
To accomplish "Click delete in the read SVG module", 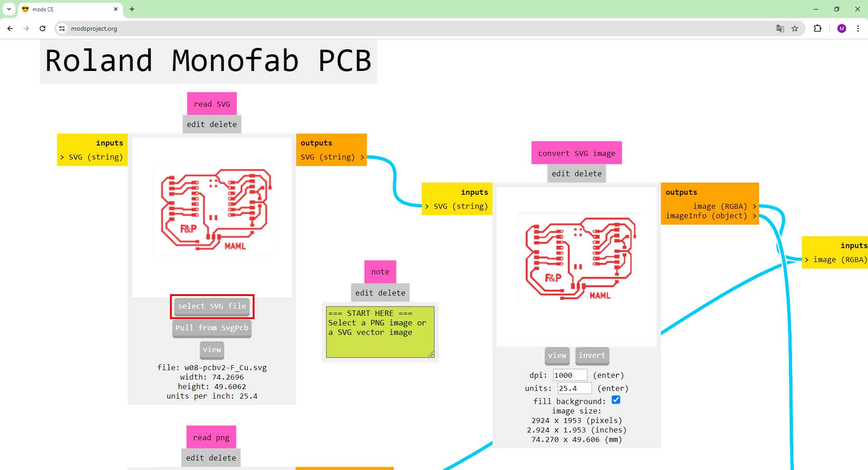I will click(x=223, y=124).
